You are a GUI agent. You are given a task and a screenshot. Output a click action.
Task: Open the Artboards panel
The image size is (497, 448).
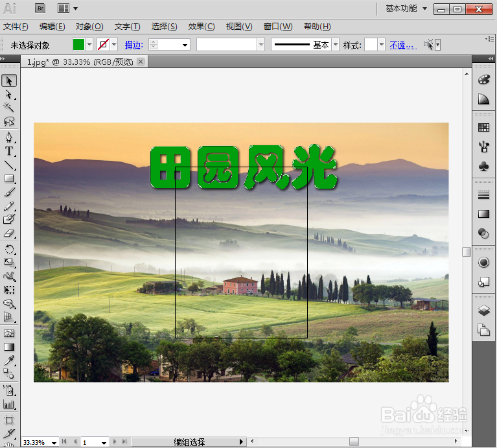tap(483, 330)
